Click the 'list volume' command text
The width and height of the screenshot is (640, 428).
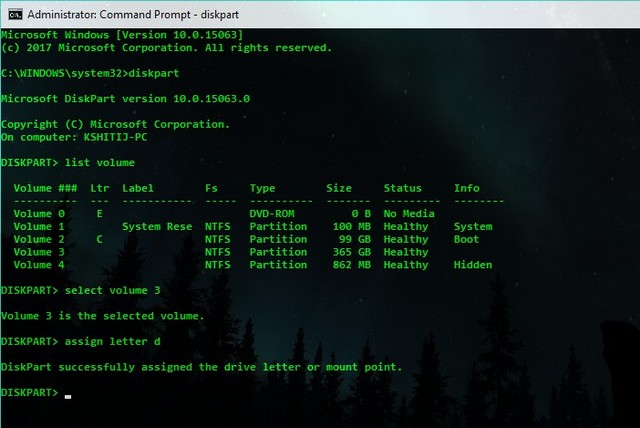tap(100, 162)
